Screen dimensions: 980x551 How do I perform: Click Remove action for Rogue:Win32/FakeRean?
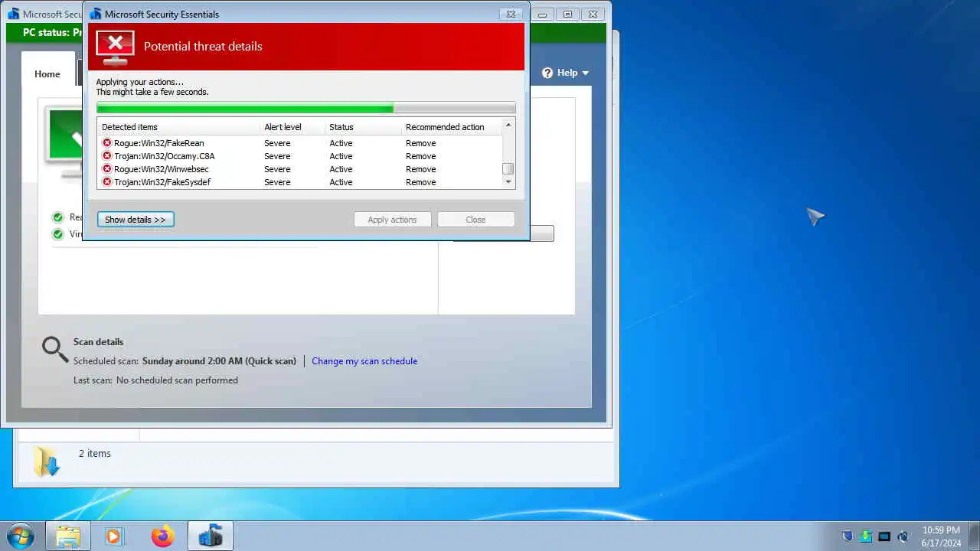(420, 143)
